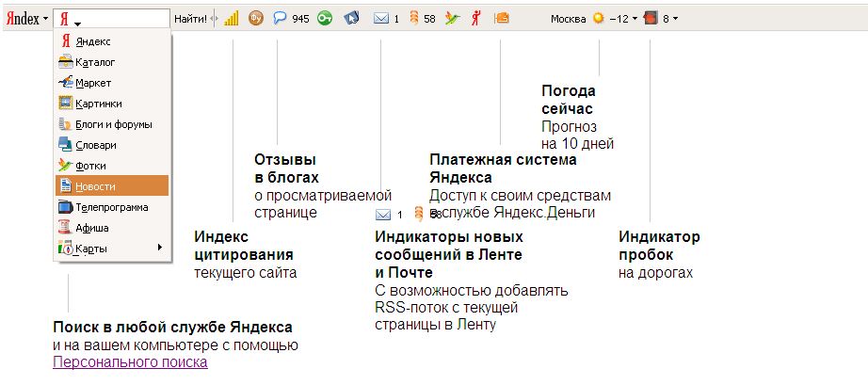Image resolution: width=868 pixels, height=385 pixels.
Task: Click the green key icon
Action: click(x=325, y=19)
